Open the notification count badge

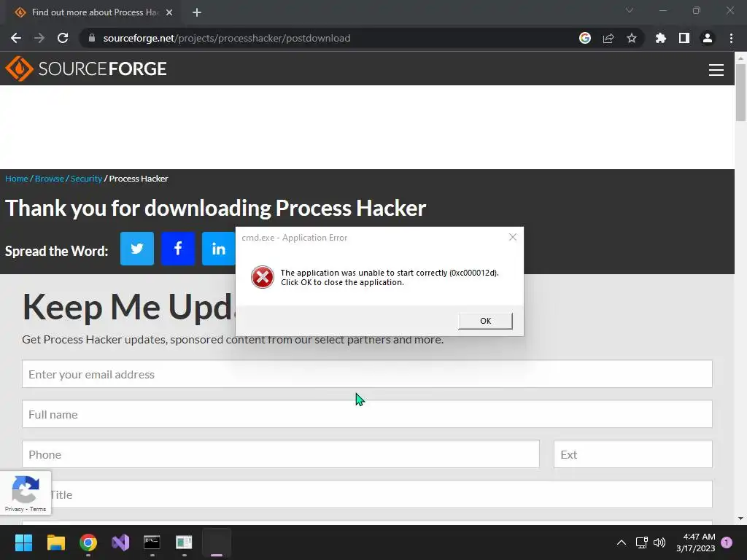(727, 542)
